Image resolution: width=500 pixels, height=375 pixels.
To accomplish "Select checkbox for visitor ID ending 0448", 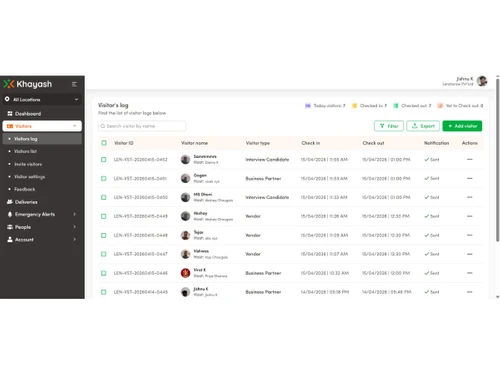I will (x=104, y=235).
